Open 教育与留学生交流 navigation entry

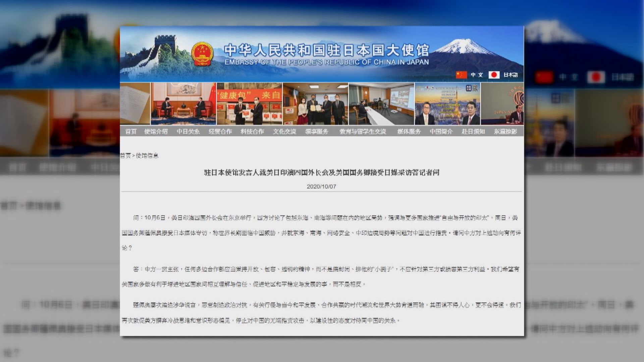coord(363,132)
